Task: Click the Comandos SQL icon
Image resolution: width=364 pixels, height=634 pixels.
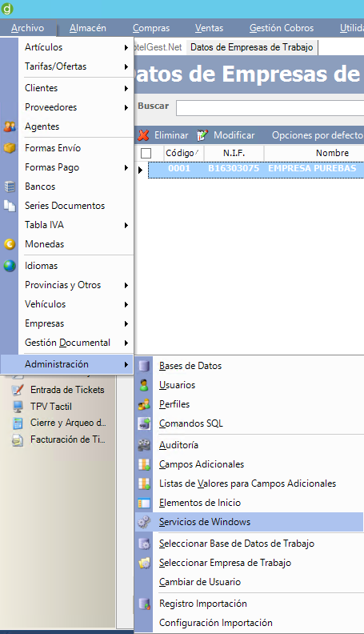Action: point(144,423)
